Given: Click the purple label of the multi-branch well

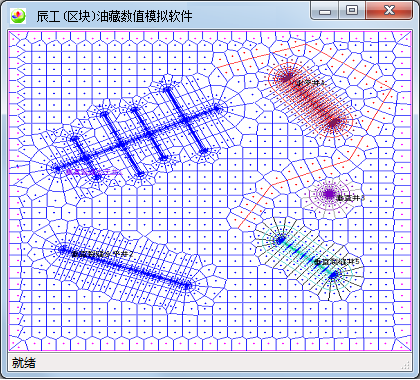Looking at the screenshot, I should pos(94,172).
